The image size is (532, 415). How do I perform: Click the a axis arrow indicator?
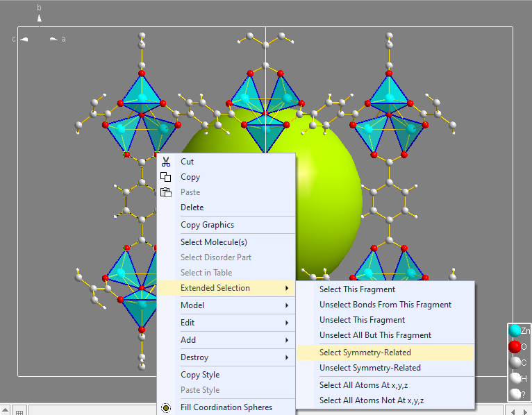(x=54, y=39)
